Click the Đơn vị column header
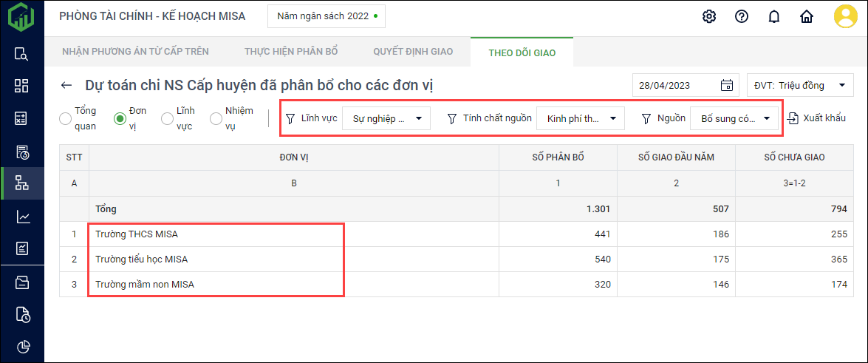 [x=294, y=157]
